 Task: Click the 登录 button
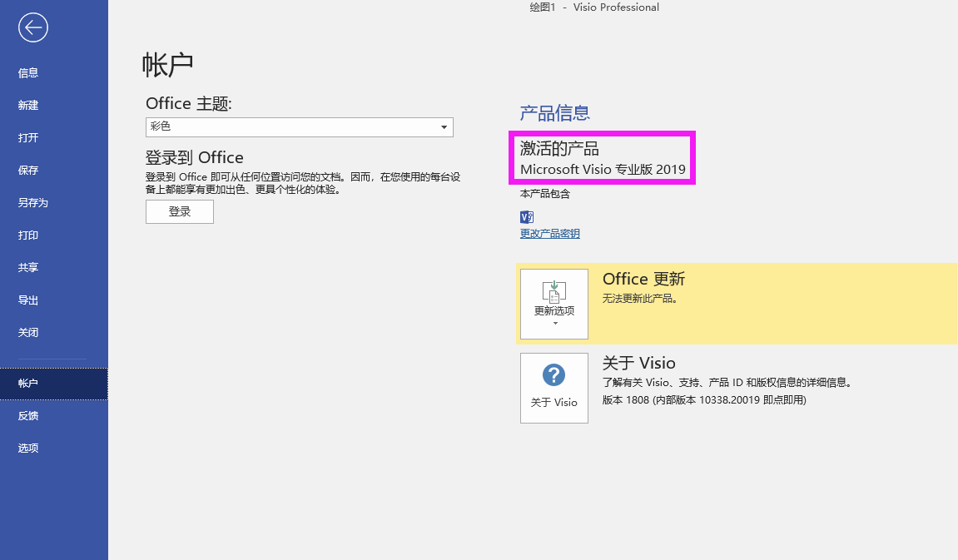pos(180,212)
